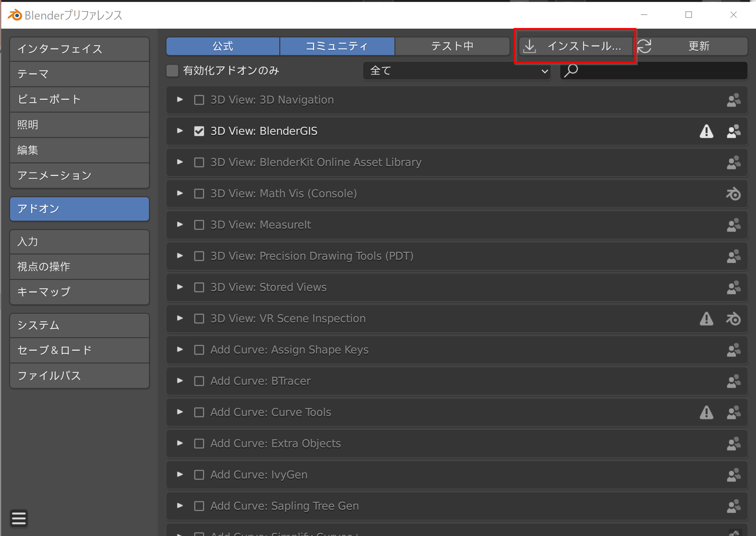Click the community icon on Stored Views row

pos(734,287)
